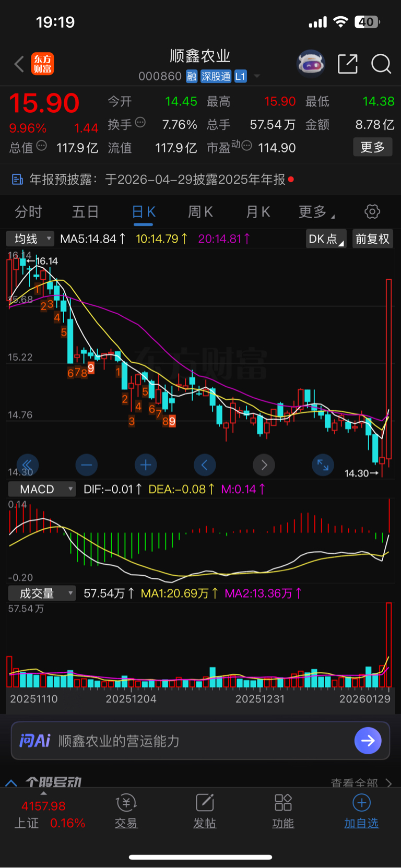401x868 pixels.
Task: Go back with the left arrow icon
Action: coord(19,64)
